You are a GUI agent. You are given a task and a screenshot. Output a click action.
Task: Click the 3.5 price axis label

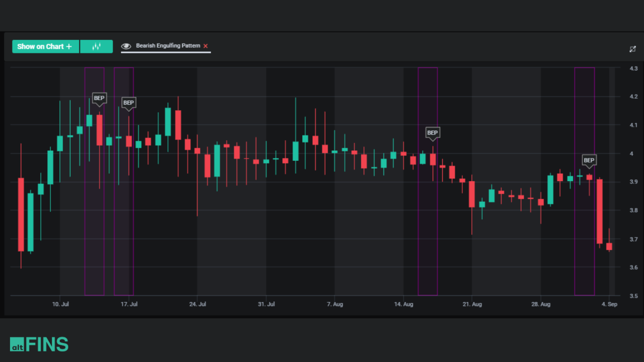point(634,296)
